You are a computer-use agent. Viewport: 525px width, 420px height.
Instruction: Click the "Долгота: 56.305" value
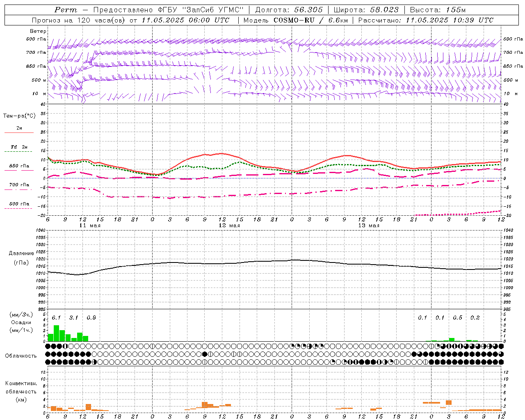point(289,10)
